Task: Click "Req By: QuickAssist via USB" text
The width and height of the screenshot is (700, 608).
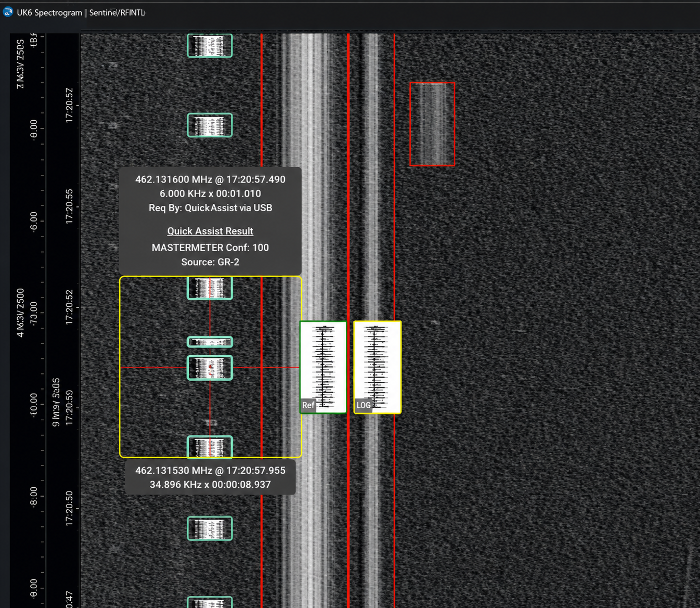Action: (210, 208)
